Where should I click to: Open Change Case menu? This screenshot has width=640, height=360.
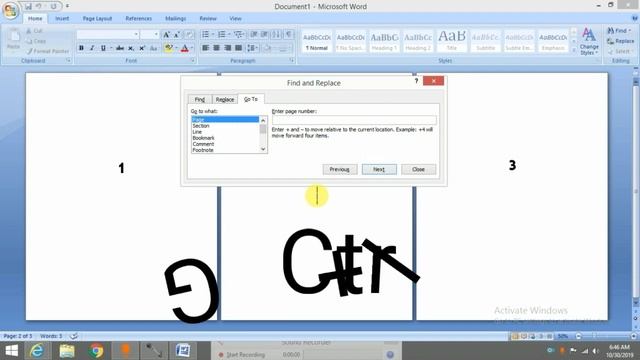coord(153,48)
